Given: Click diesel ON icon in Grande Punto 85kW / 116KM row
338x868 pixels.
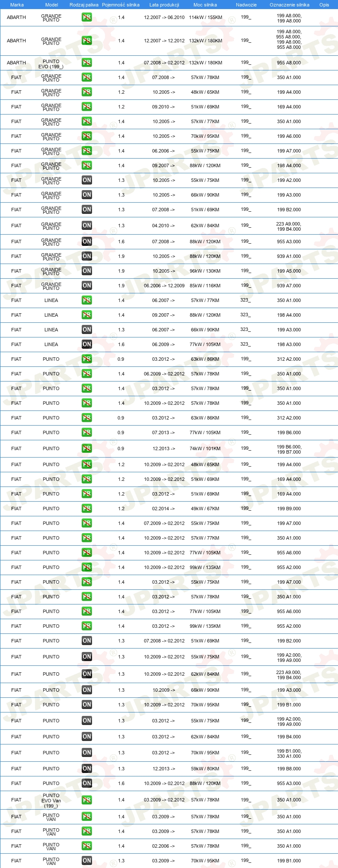Looking at the screenshot, I should click(x=87, y=286).
